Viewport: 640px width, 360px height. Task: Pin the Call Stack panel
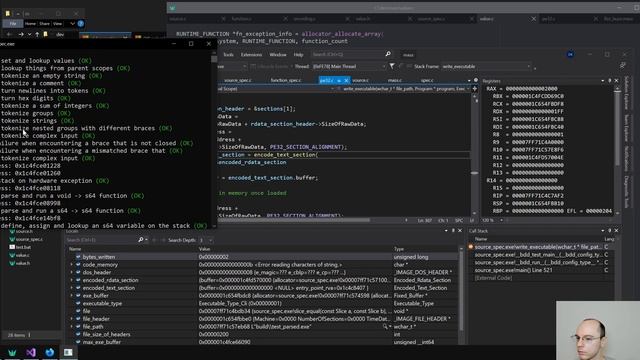pos(610,231)
